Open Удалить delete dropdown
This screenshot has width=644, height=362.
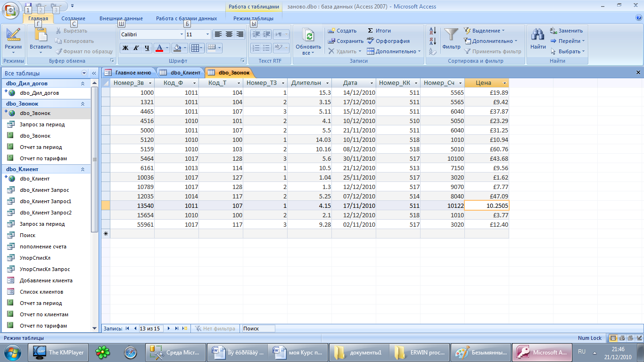click(x=345, y=51)
